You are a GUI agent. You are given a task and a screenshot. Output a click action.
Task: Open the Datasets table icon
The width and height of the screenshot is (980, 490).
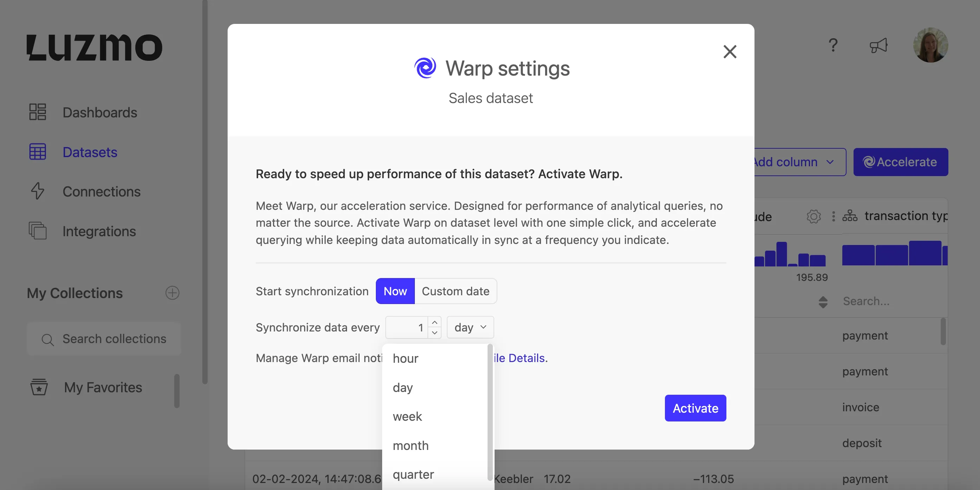(x=38, y=151)
